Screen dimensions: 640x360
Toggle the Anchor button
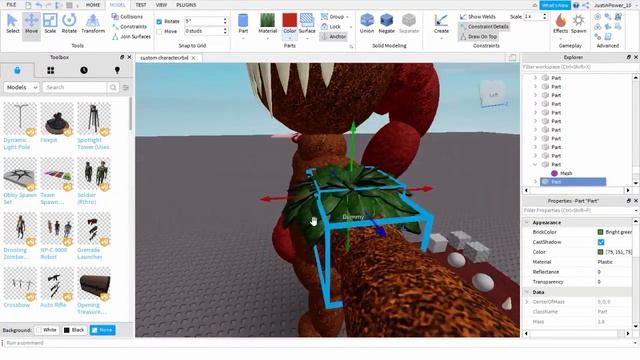coord(333,36)
